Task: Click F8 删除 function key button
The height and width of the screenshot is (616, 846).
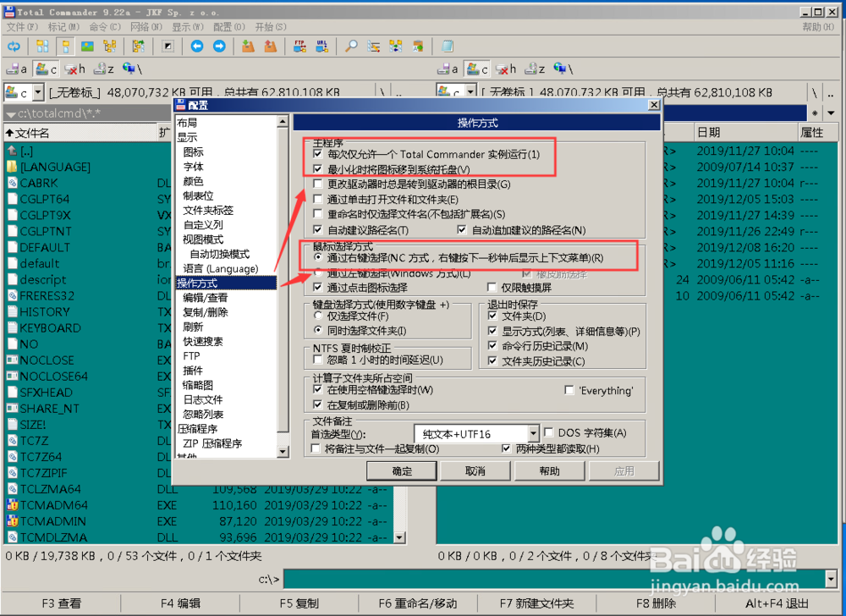Action: [x=656, y=603]
